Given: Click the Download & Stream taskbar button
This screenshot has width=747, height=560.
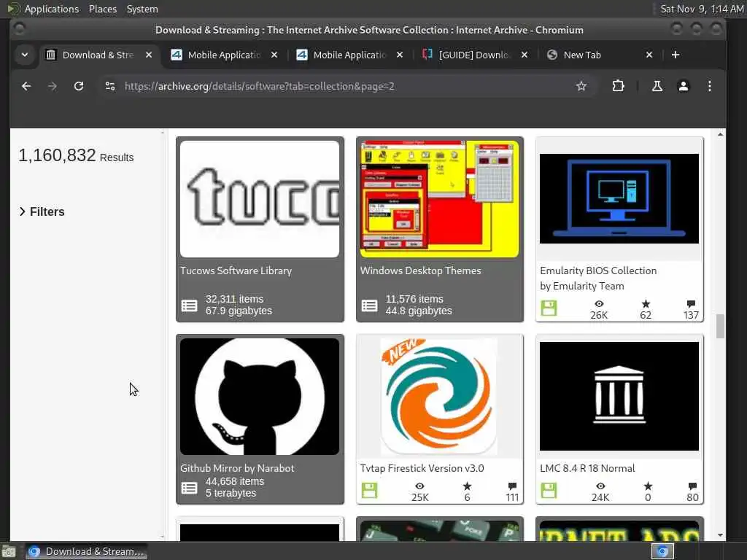Looking at the screenshot, I should coord(86,551).
